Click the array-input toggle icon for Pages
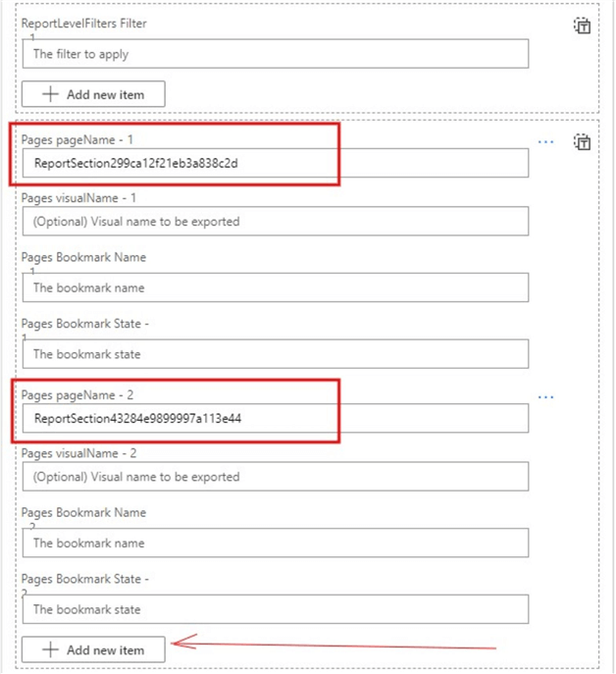The height and width of the screenshot is (674, 616). click(x=583, y=142)
